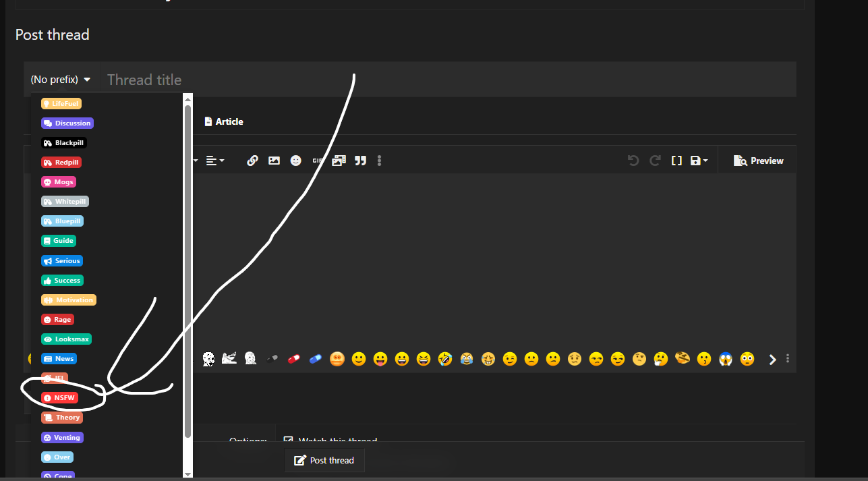Toggle BB code mode brackets icon
Viewport: 868px width, 481px height.
[x=676, y=161]
